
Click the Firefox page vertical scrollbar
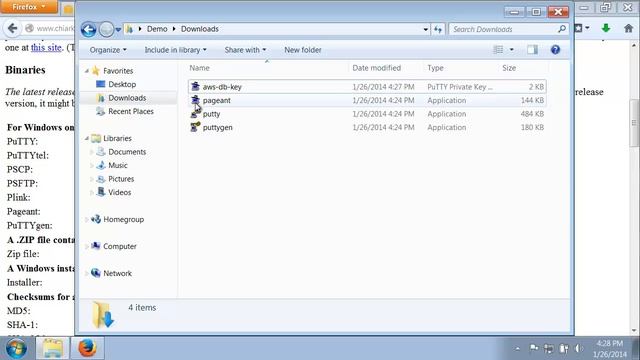coord(634,122)
